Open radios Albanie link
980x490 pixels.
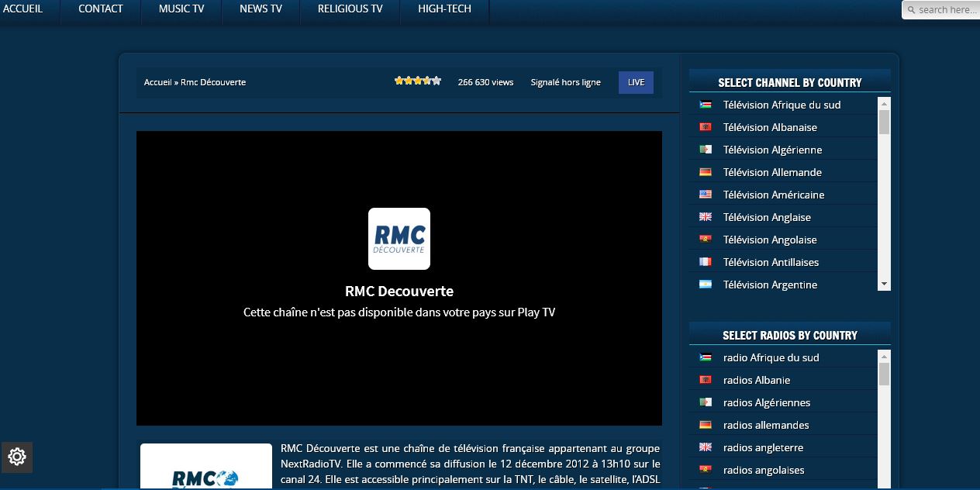pos(757,380)
